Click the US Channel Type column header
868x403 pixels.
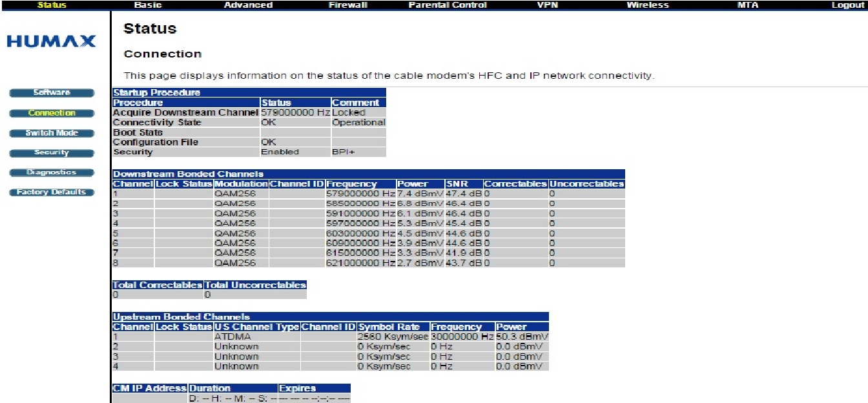[257, 327]
